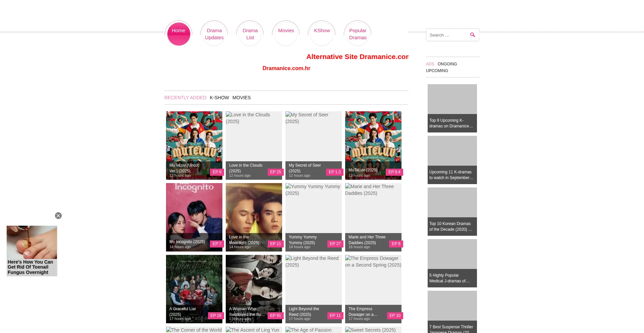The height and width of the screenshot is (333, 644).
Task: Open Top 10 Korean Dramas of the Decade
Action: 452,212
